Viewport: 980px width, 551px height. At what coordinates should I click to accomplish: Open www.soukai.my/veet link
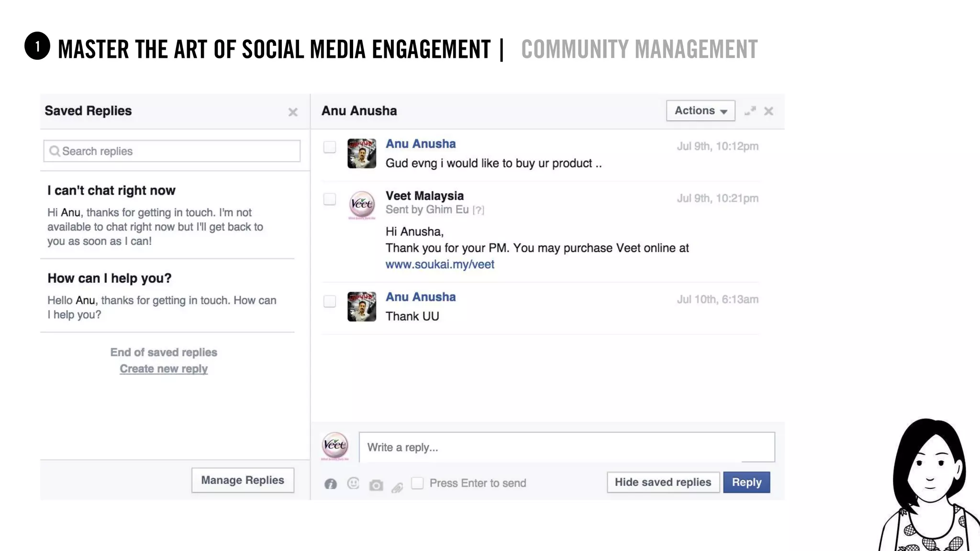point(440,264)
